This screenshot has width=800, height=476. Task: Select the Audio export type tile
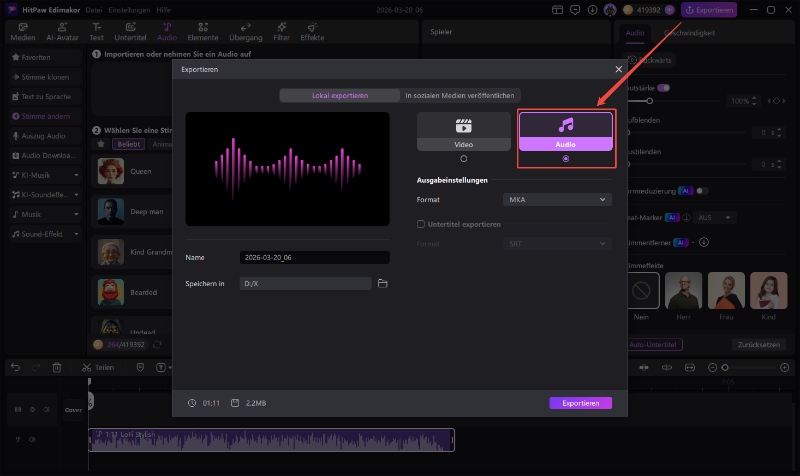click(565, 131)
